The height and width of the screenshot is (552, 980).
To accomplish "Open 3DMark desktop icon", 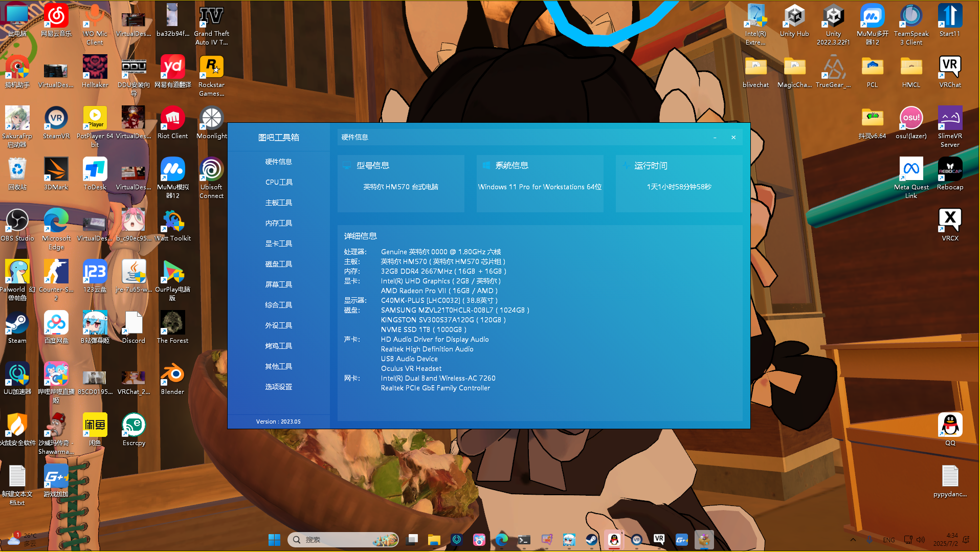I will tap(56, 174).
